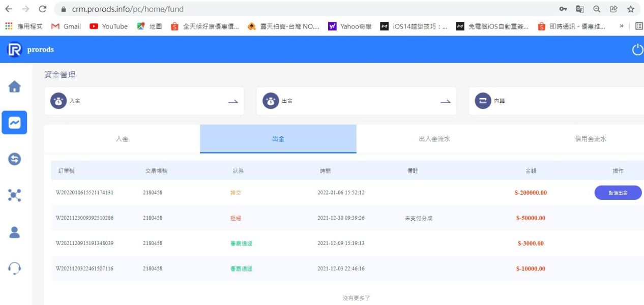
Task: Open the headset support sidebar icon
Action: 15,268
